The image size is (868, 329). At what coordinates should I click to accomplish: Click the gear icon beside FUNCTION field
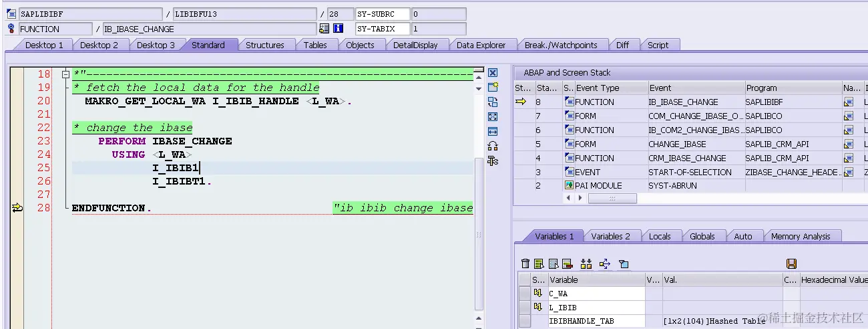click(11, 29)
